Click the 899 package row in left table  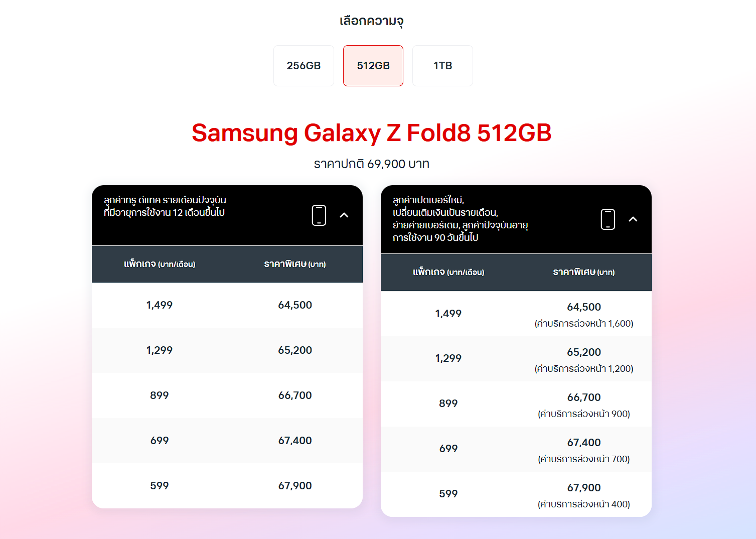(x=227, y=395)
